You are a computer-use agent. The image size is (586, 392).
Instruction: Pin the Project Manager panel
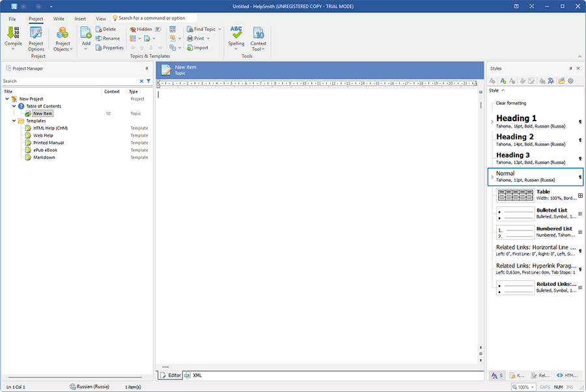[146, 68]
